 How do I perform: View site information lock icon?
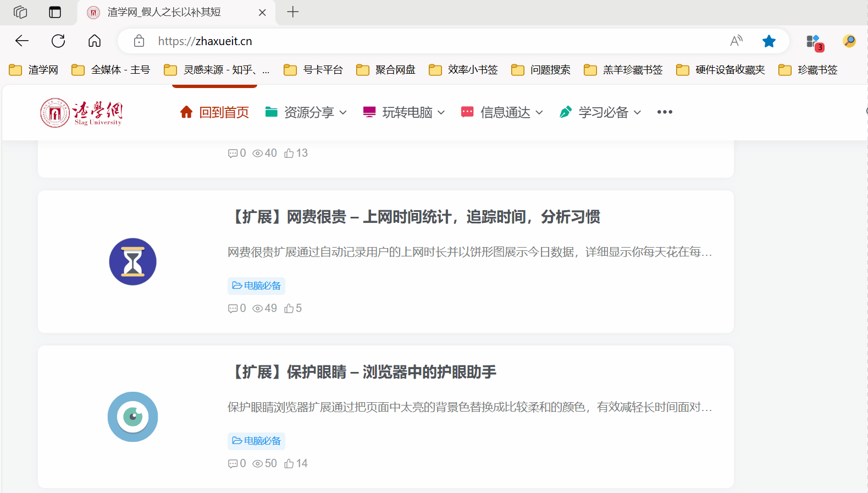pos(139,41)
